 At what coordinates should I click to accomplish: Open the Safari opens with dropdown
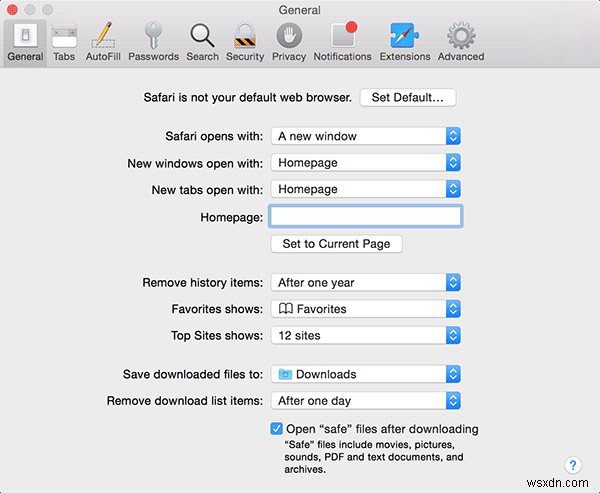(x=365, y=136)
